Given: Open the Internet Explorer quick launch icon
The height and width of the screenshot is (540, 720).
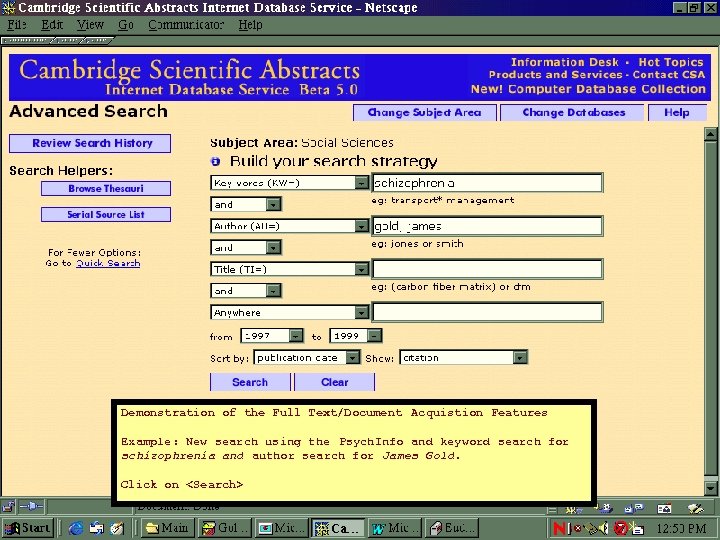Looking at the screenshot, I should (x=76, y=528).
